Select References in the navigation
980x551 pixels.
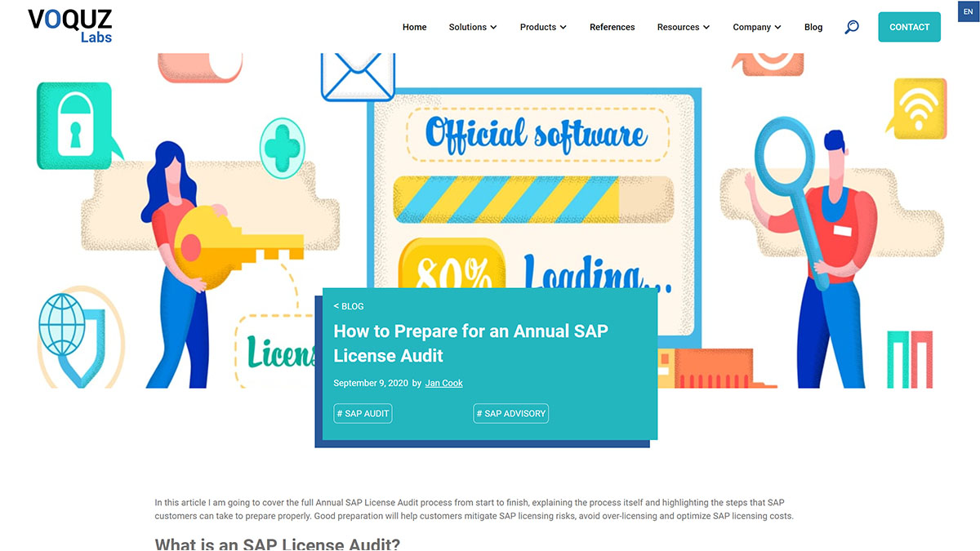(x=612, y=27)
